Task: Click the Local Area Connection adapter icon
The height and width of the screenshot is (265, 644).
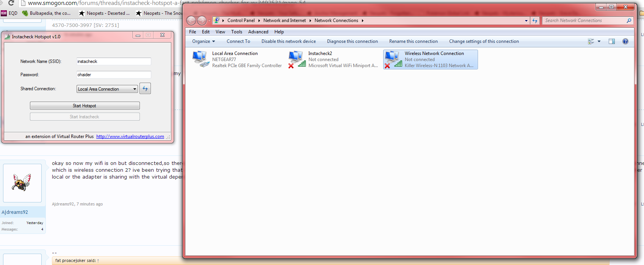Action: (x=201, y=59)
